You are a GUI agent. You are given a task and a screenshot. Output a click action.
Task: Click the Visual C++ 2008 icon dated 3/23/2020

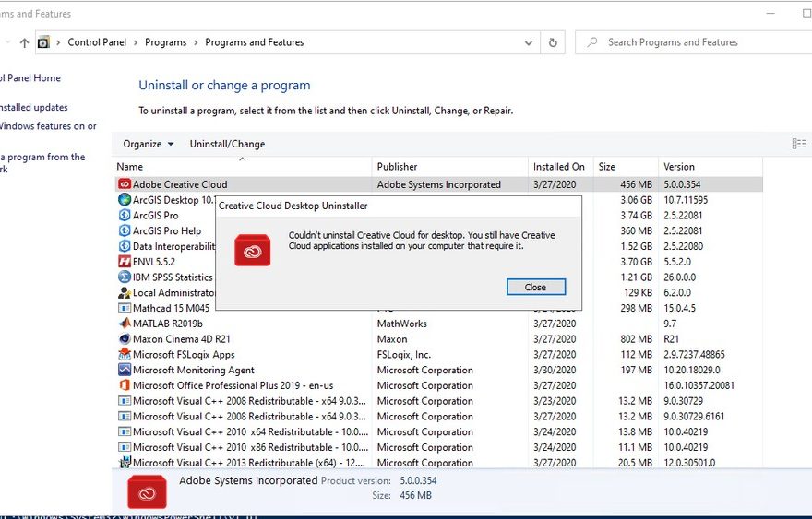coord(125,401)
